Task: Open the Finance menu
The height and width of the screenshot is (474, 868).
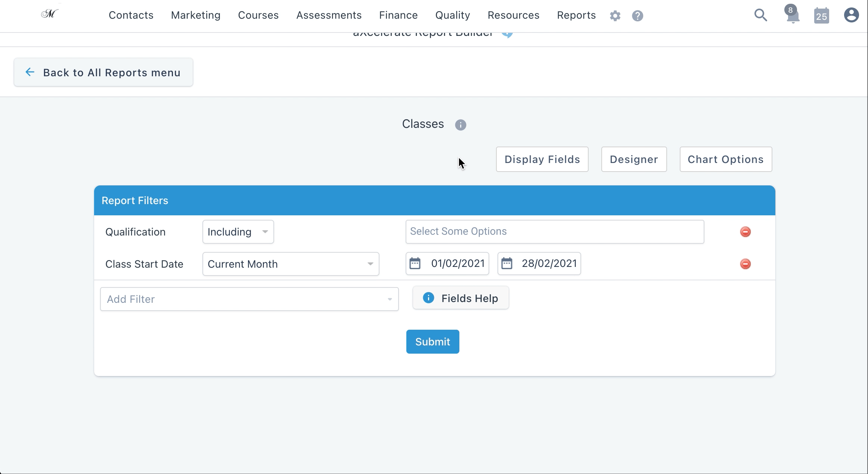Action: coord(398,15)
